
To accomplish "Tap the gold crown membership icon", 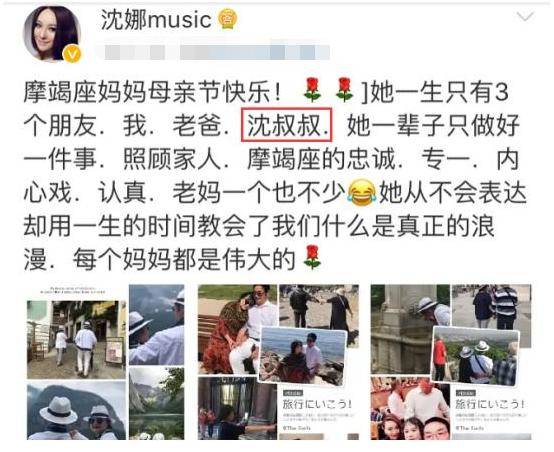I will pyautogui.click(x=227, y=19).
